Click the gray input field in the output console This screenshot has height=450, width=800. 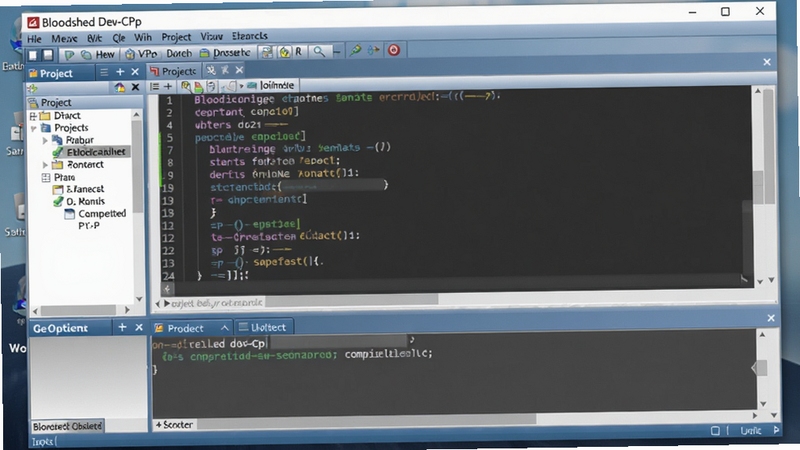[339, 342]
